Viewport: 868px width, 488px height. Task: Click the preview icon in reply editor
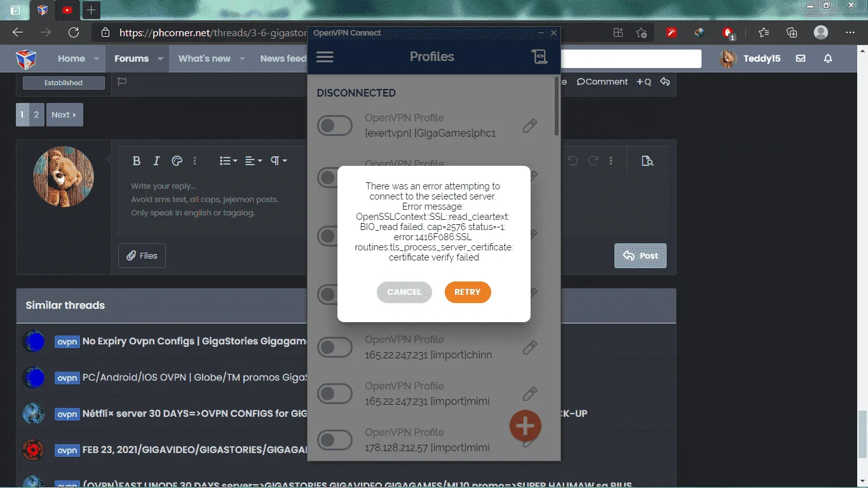(x=648, y=161)
